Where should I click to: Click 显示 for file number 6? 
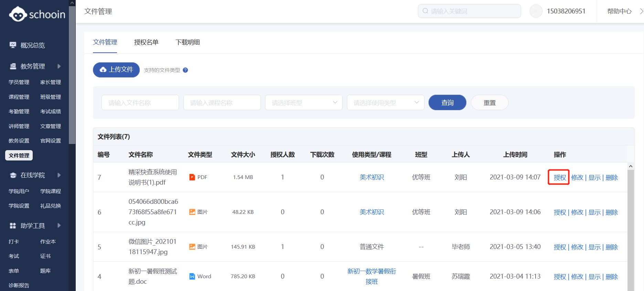pos(594,212)
